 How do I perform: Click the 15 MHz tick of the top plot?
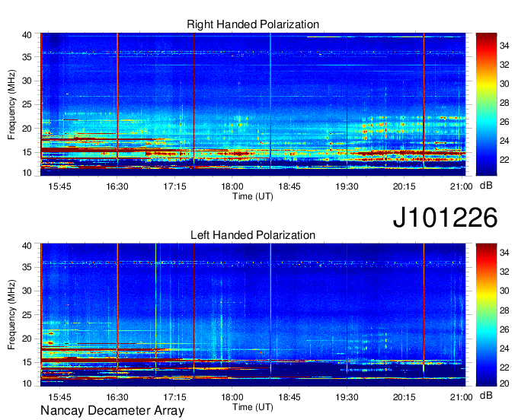click(x=27, y=153)
